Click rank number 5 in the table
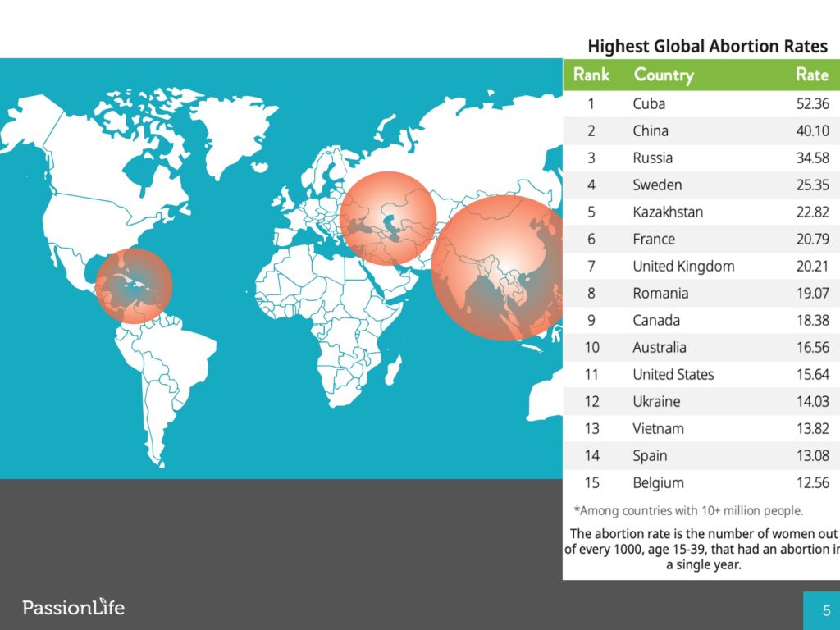The image size is (840, 630). pos(591,212)
